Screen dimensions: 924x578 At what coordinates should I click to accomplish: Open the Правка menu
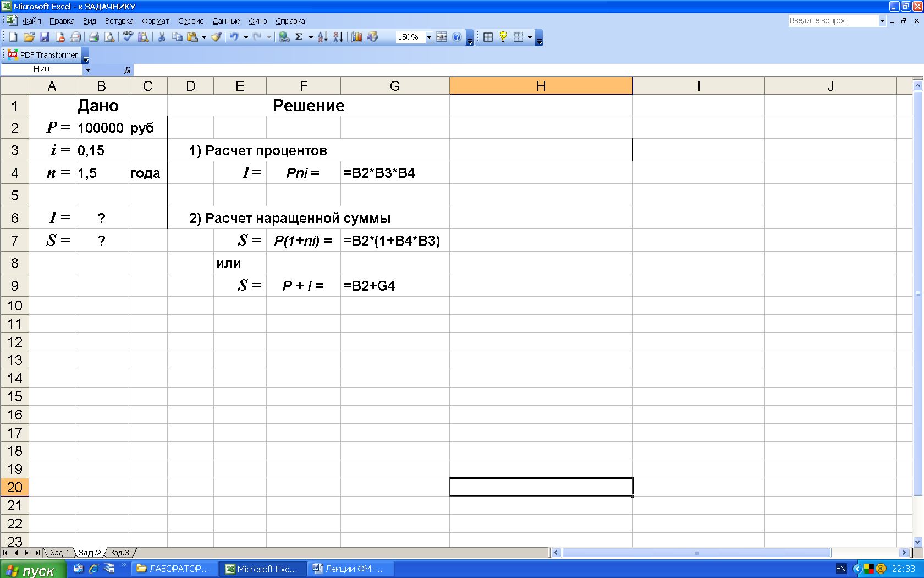62,21
